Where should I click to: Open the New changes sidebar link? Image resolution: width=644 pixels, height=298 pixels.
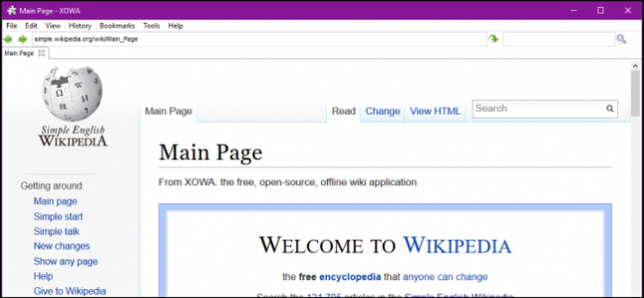62,247
